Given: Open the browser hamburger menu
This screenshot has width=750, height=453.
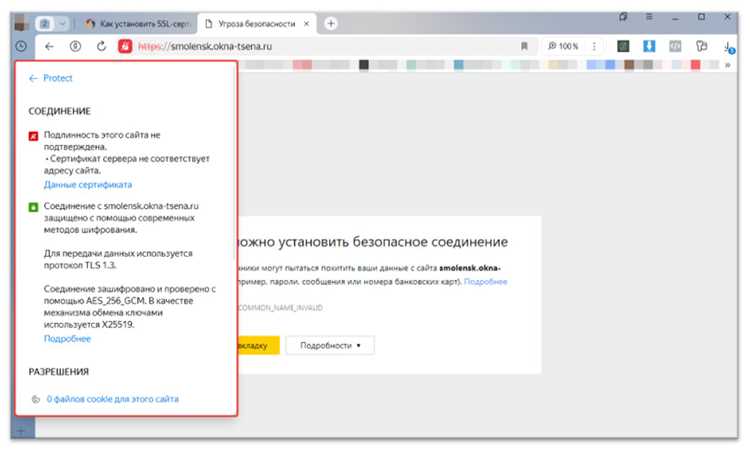Looking at the screenshot, I should click(649, 17).
